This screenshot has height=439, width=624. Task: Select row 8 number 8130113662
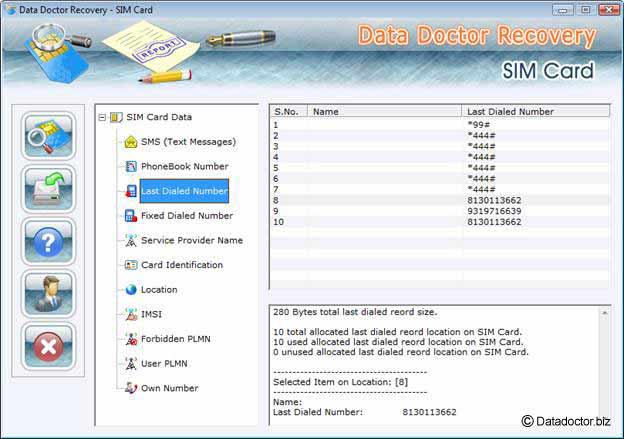(x=440, y=200)
